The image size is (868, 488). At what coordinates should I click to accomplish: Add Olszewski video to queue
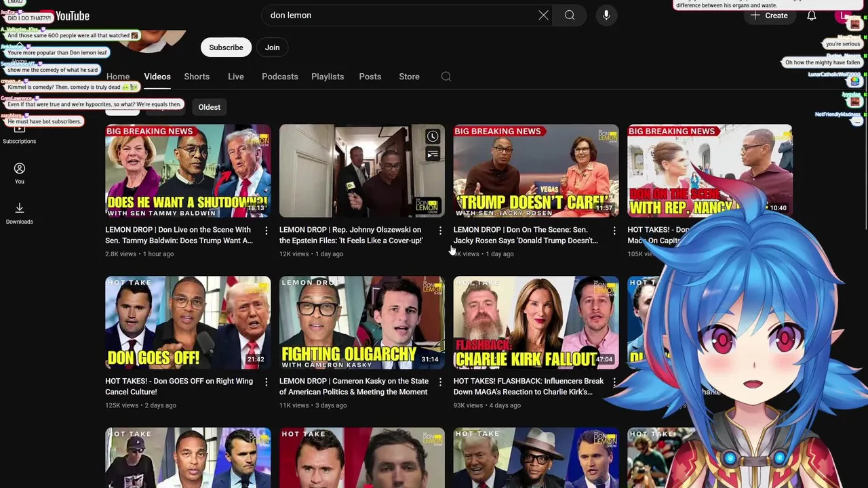[433, 155]
